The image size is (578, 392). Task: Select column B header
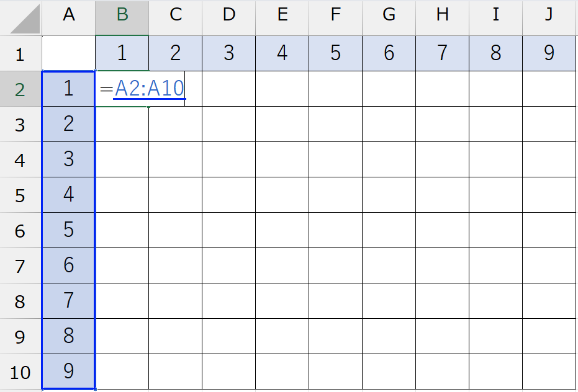click(122, 16)
